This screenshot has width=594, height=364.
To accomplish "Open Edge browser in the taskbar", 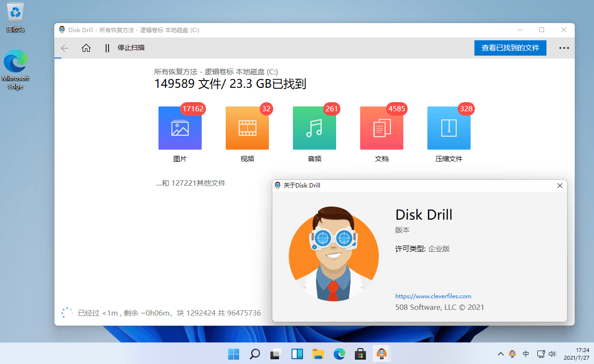I will click(339, 354).
